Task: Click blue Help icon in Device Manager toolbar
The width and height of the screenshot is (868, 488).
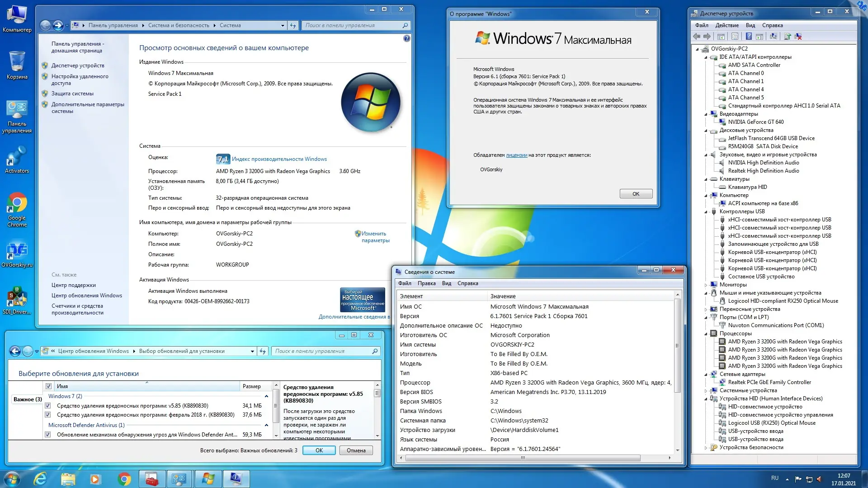Action: [x=749, y=36]
